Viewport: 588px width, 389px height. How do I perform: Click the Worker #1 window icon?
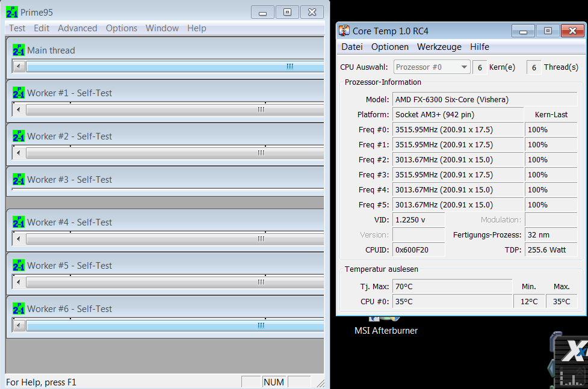[19, 93]
